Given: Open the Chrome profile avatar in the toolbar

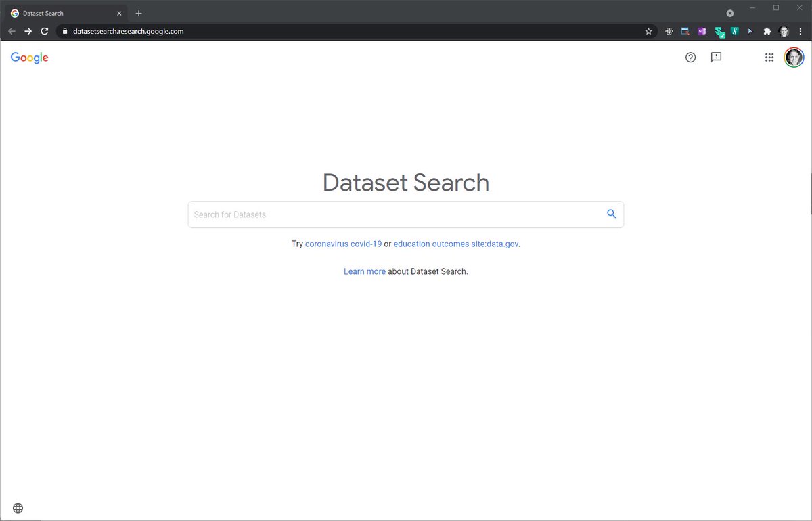Looking at the screenshot, I should pos(784,31).
